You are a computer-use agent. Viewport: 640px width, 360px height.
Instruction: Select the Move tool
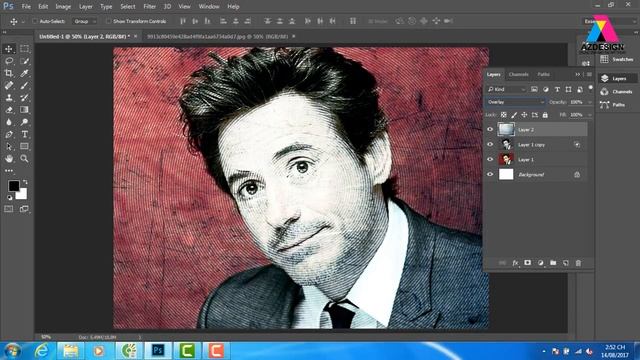[9, 49]
